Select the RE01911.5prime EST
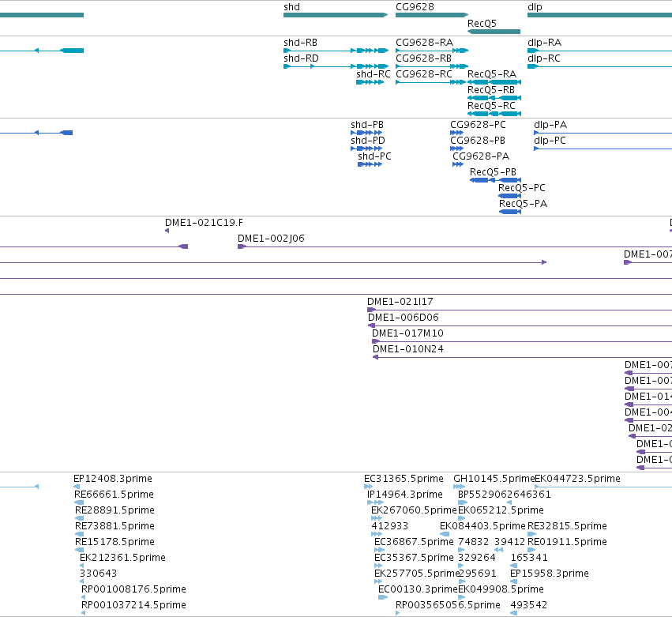This screenshot has height=617, width=672. click(x=531, y=550)
